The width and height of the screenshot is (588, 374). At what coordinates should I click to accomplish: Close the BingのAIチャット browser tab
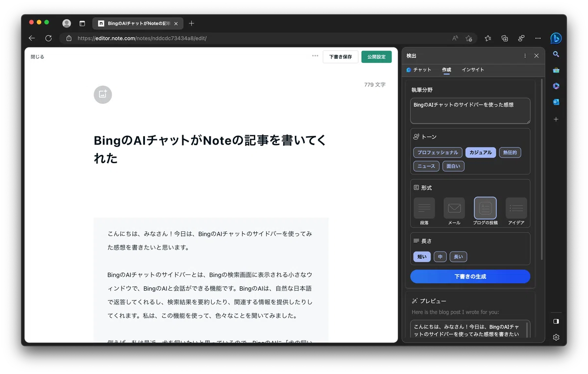[x=176, y=23]
